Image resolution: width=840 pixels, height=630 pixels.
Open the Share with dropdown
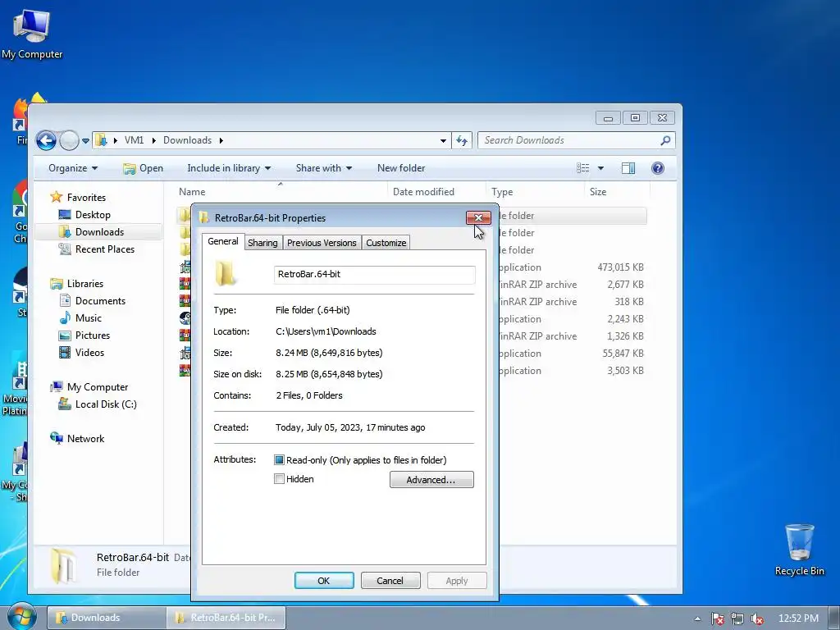click(x=323, y=168)
